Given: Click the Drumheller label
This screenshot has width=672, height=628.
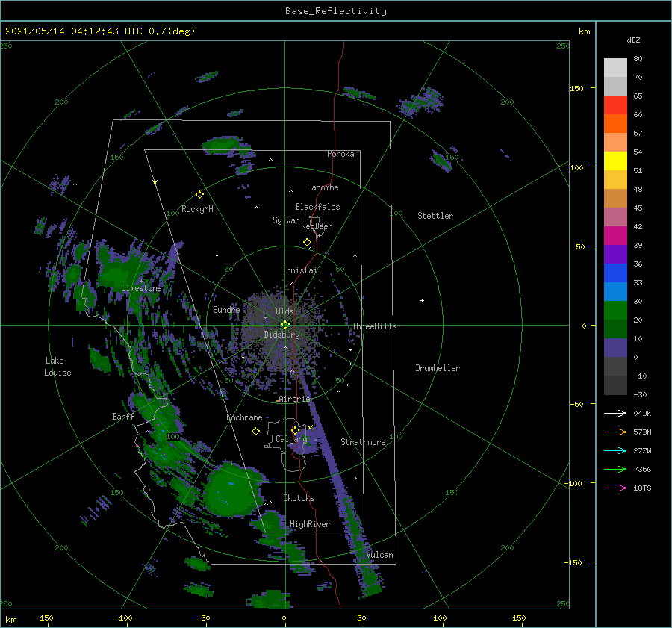Looking at the screenshot, I should click(438, 368).
